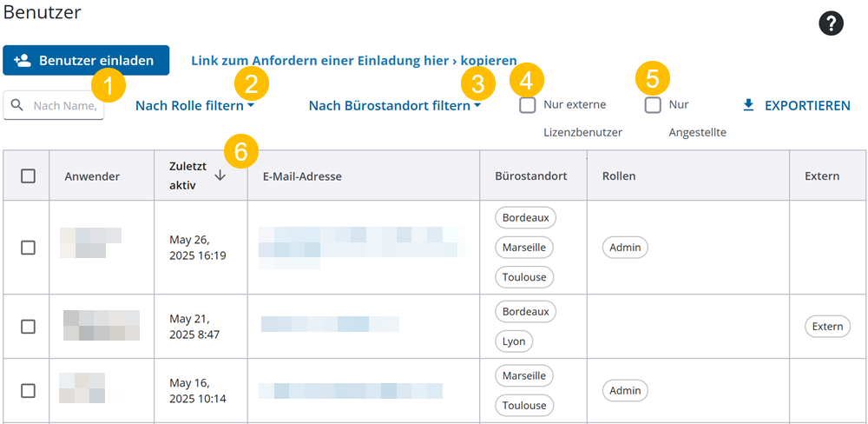The height and width of the screenshot is (424, 868).
Task: Toggle the Nur Angestellte checkbox
Action: (x=653, y=105)
